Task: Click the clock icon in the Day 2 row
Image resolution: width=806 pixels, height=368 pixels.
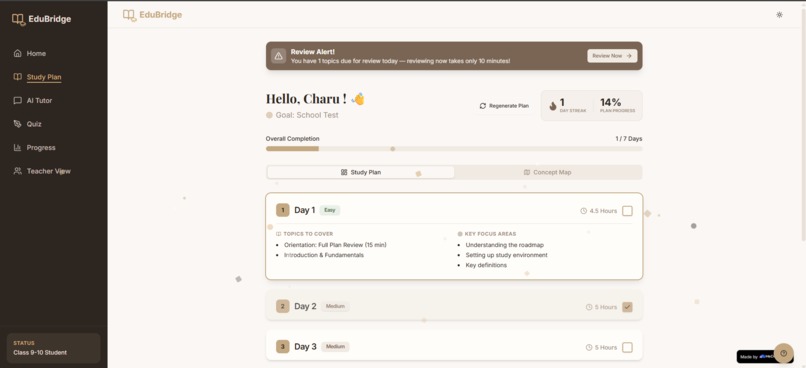Action: (x=589, y=307)
